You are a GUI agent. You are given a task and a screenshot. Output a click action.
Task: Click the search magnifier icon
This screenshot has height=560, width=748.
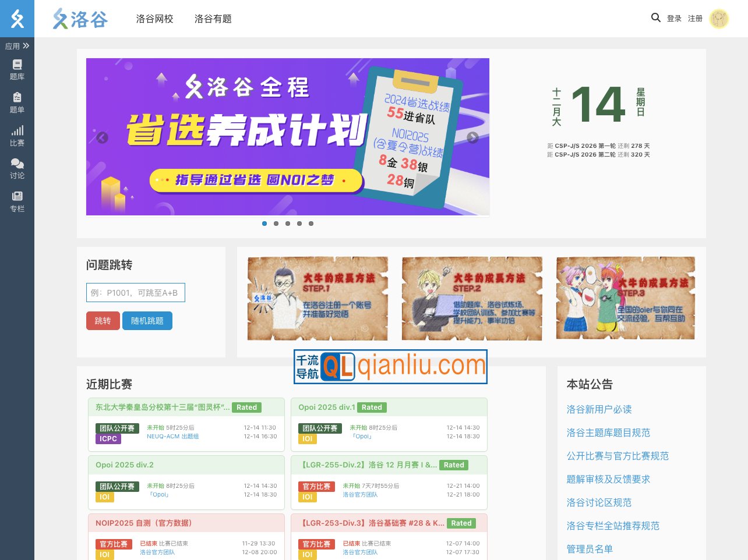pos(656,17)
